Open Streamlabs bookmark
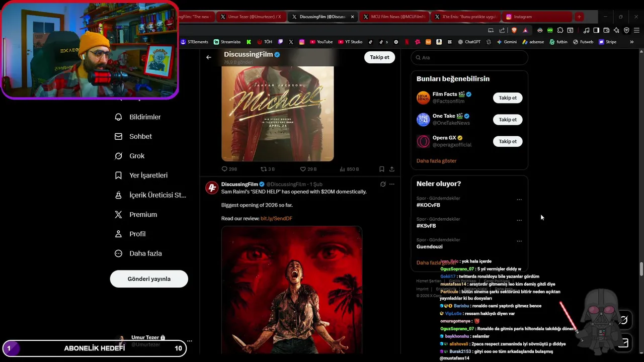This screenshot has height=362, width=644. tap(227, 42)
